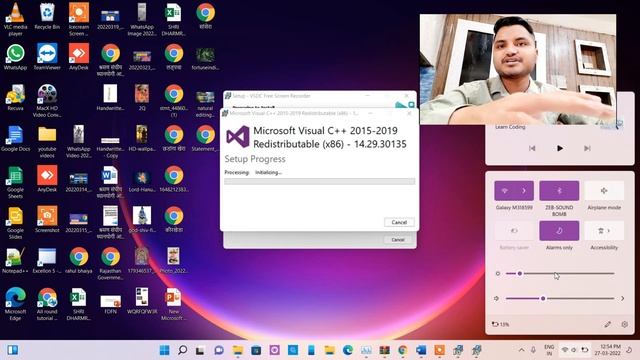This screenshot has width=640, height=360.
Task: Skip to previous track in media panel
Action: tap(532, 148)
